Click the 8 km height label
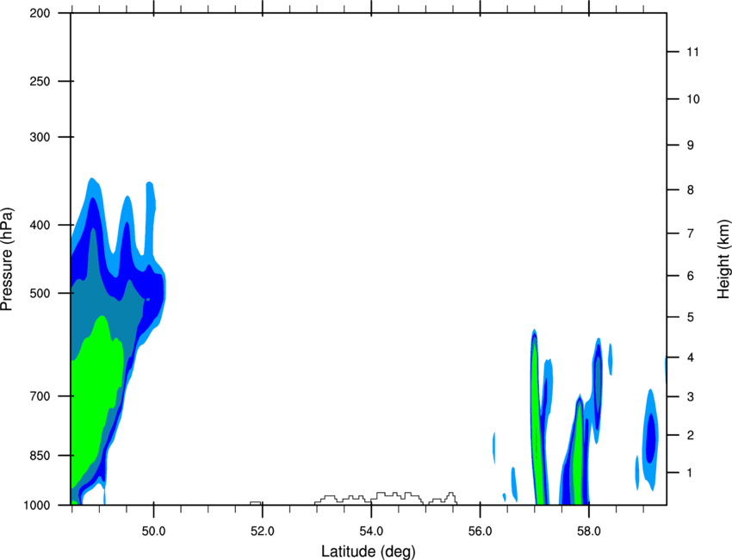 pos(691,190)
